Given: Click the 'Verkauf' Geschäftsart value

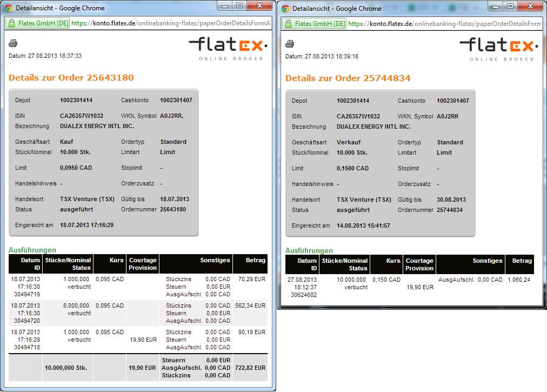Looking at the screenshot, I should point(349,142).
